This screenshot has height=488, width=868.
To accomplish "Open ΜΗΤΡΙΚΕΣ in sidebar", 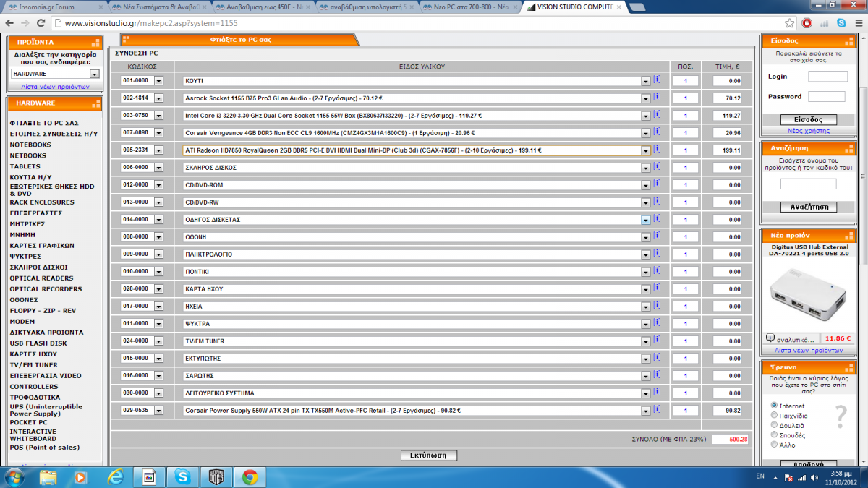I will coord(27,223).
